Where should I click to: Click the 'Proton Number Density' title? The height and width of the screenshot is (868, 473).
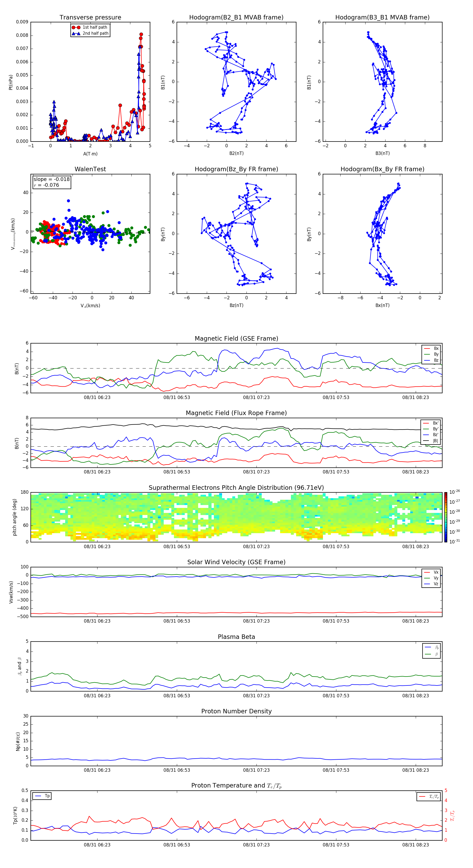236,711
